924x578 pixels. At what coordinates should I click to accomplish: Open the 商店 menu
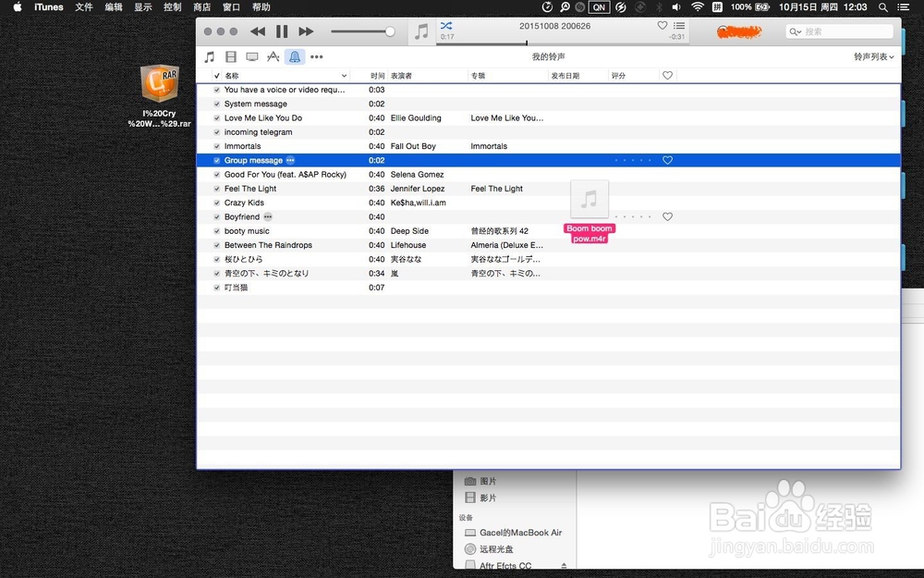coord(202,7)
